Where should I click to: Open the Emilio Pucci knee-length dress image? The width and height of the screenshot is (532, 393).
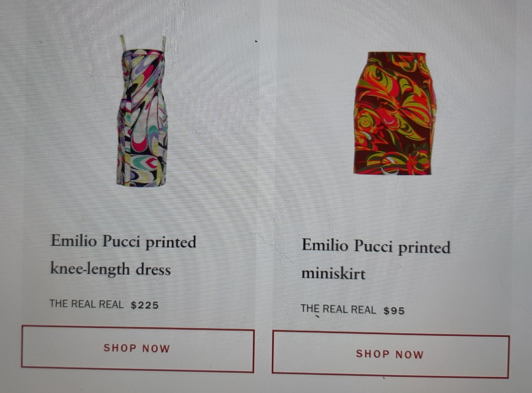pos(142,111)
